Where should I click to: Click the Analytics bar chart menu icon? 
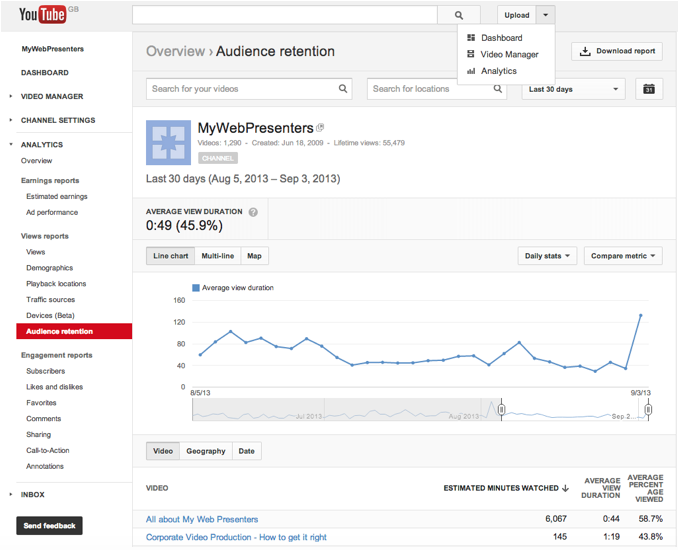(x=471, y=71)
